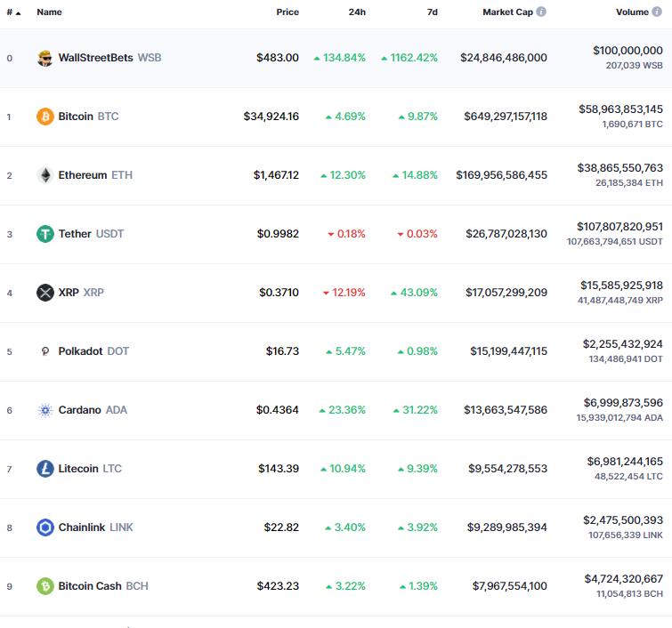Sort by the Market Cap column header
The image size is (672, 628).
pos(508,12)
